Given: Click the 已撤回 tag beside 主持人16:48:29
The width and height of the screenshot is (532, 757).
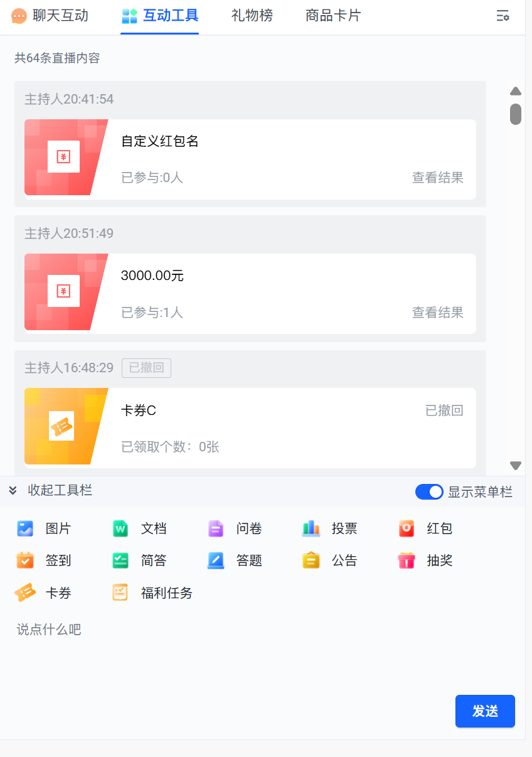Looking at the screenshot, I should click(x=146, y=368).
